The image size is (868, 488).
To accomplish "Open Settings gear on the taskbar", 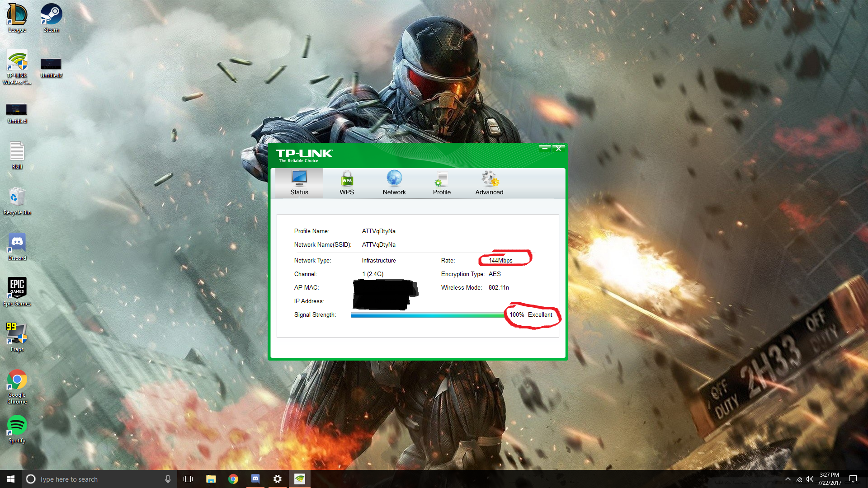I will pyautogui.click(x=278, y=479).
